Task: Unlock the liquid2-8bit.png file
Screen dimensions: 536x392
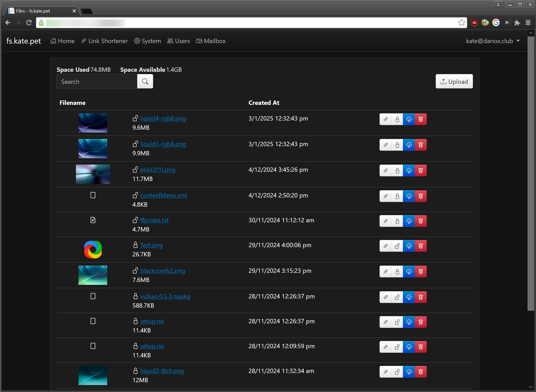Action: point(397,372)
